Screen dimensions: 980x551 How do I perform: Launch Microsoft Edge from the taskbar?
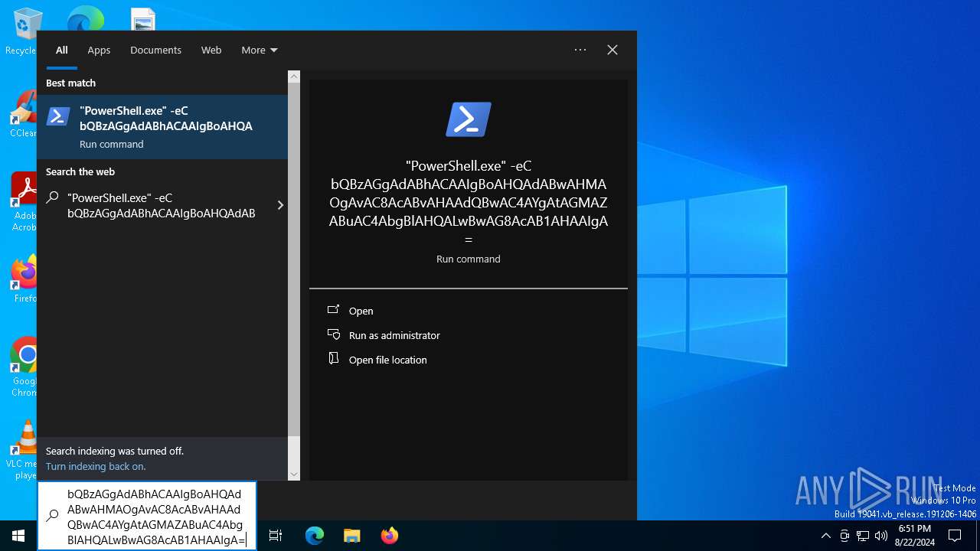pos(315,536)
